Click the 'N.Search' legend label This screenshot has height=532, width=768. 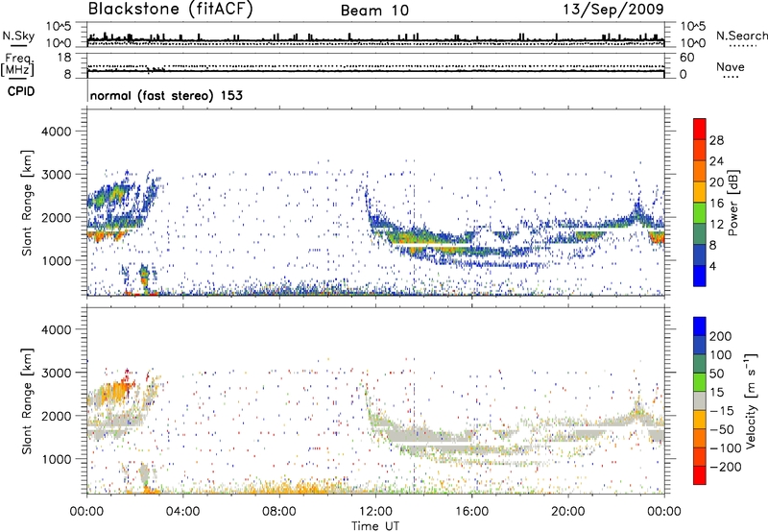point(741,36)
